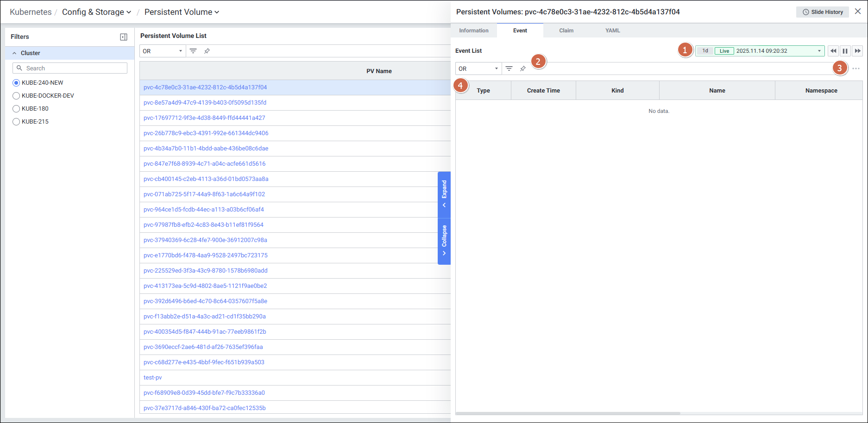Screen dimensions: 868x423
Task: Choose the KUBE-215 cluster option
Action: tap(16, 122)
